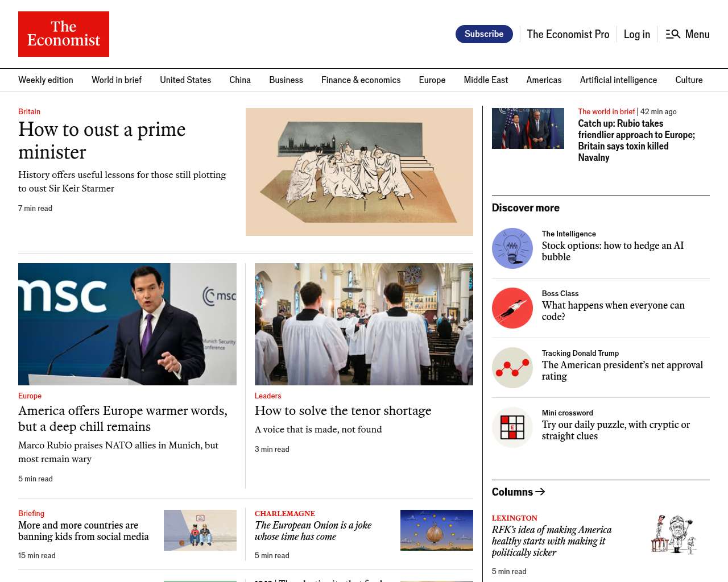Click the Intelligence lightbulb icon
The height and width of the screenshot is (582, 728).
(x=512, y=248)
